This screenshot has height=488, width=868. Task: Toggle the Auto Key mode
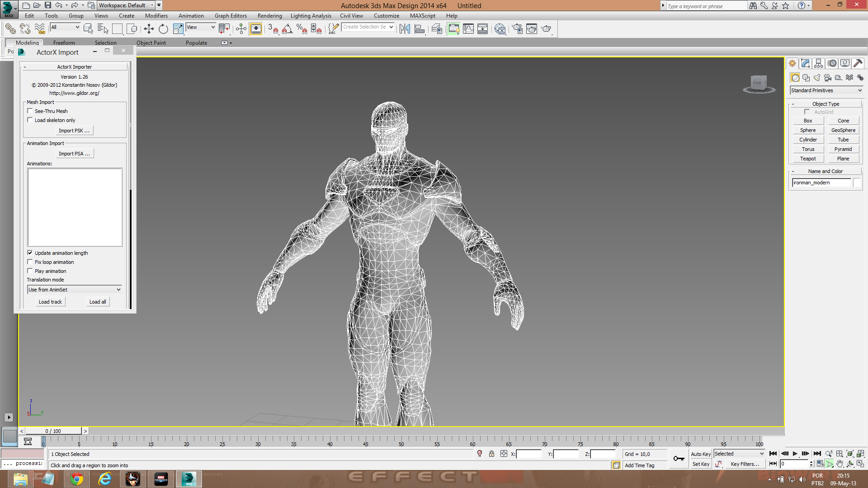coord(701,454)
